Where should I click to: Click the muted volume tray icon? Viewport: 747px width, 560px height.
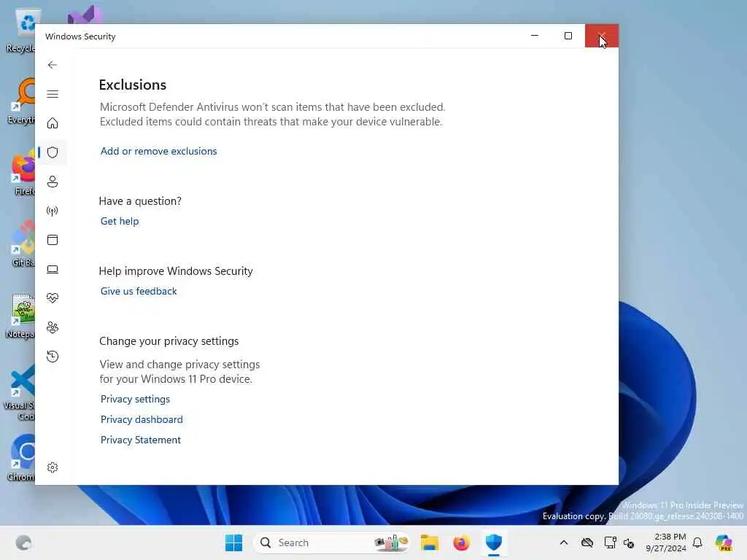point(629,542)
